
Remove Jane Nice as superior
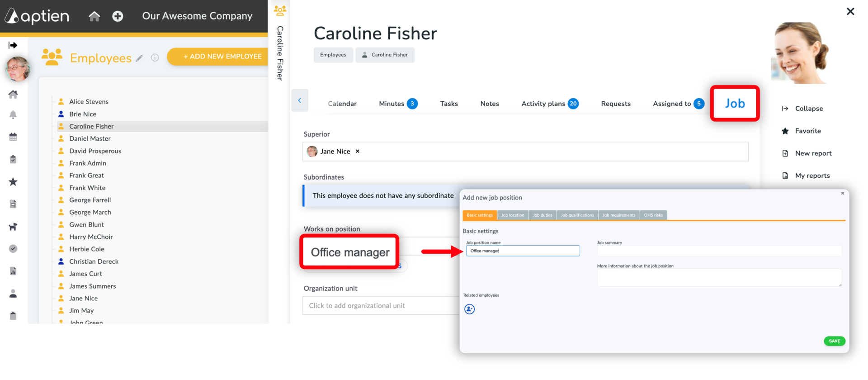pos(358,152)
